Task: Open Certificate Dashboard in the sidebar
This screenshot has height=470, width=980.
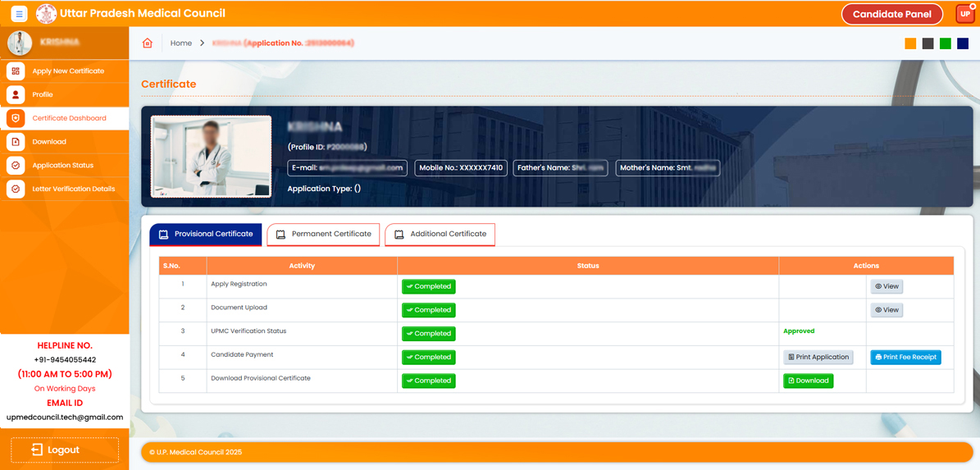Action: pyautogui.click(x=69, y=118)
